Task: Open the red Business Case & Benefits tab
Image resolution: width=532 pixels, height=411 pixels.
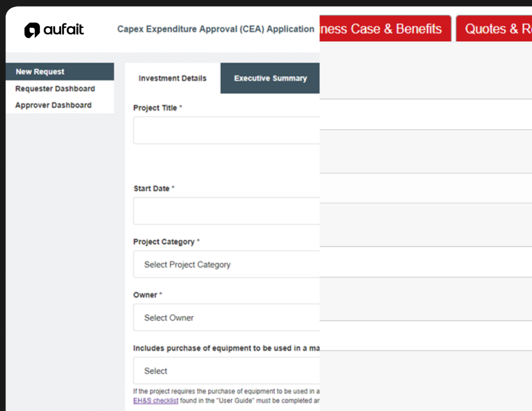Action: click(384, 29)
